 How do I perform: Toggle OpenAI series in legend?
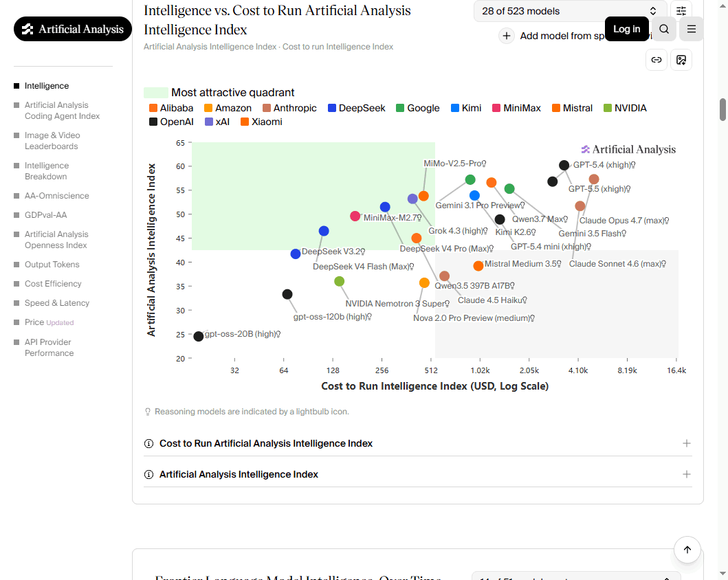coord(171,122)
